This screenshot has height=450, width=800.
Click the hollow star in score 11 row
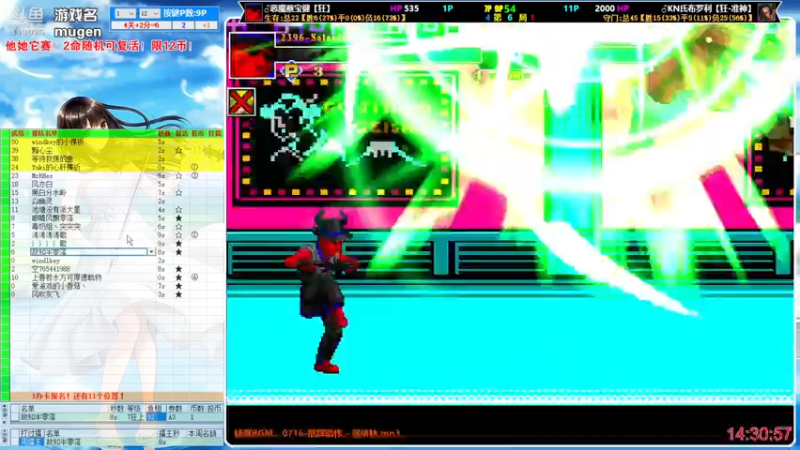[x=179, y=210]
